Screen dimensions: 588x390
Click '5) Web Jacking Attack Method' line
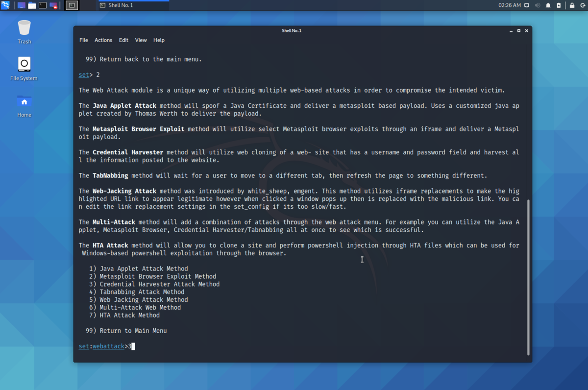[x=139, y=300]
